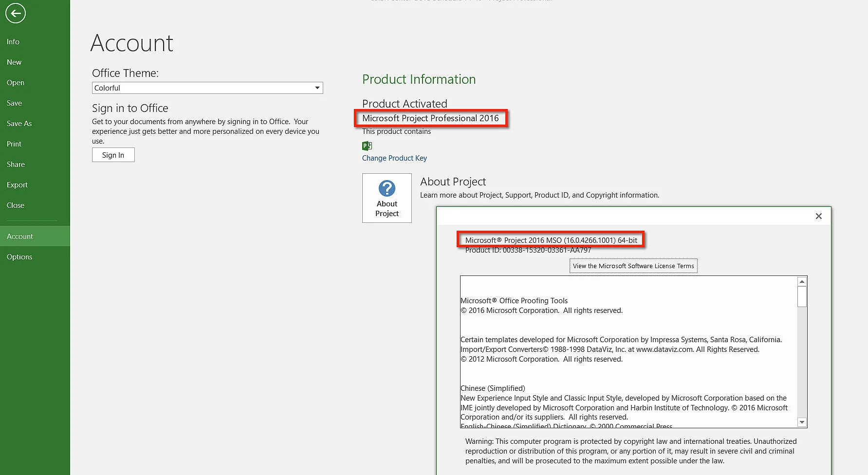Choose Save As in the sidebar
868x475 pixels.
tap(19, 124)
